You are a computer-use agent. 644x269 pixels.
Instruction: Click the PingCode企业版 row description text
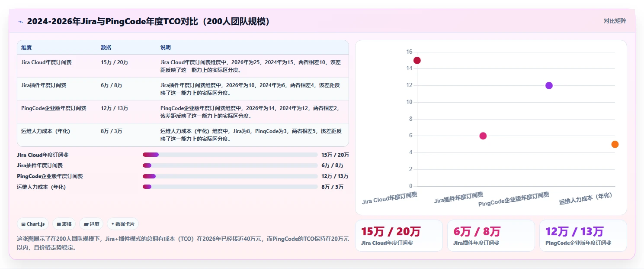251,112
